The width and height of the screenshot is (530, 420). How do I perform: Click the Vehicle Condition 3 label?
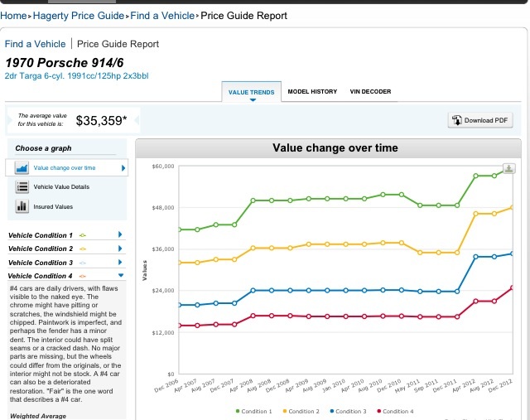pyautogui.click(x=41, y=263)
